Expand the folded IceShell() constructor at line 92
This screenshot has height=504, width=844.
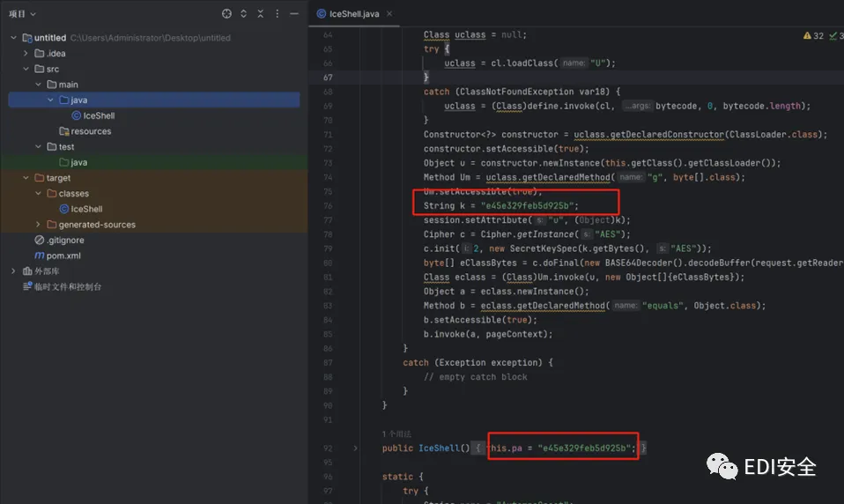coord(355,448)
